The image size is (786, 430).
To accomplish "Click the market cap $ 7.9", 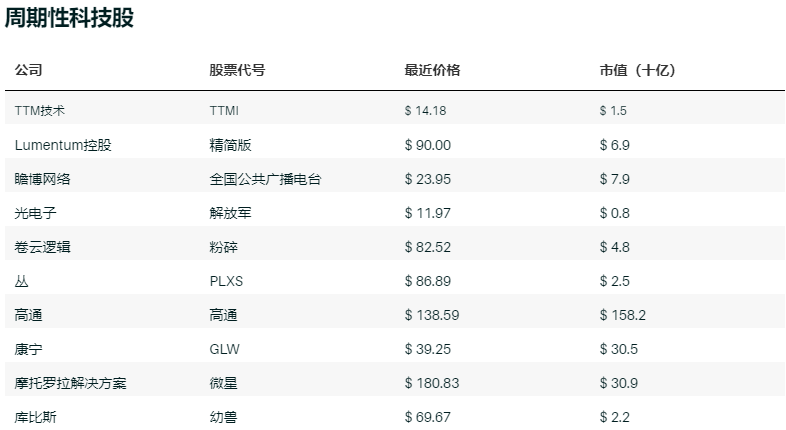I will pos(615,179).
